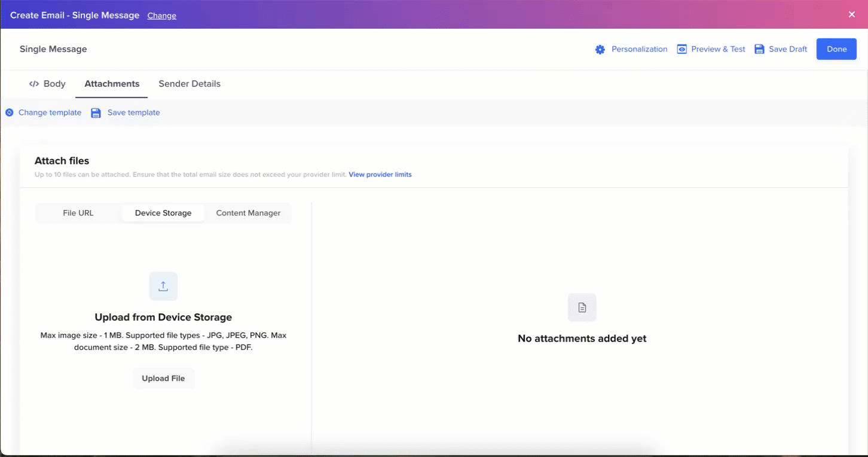This screenshot has height=457, width=868.
Task: Open Personalization via the gear icon
Action: [600, 49]
